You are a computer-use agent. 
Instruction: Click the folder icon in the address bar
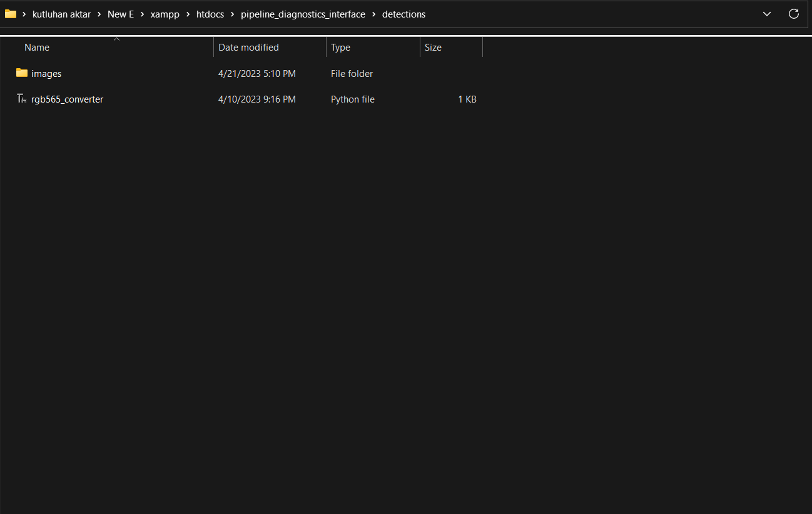pos(11,14)
